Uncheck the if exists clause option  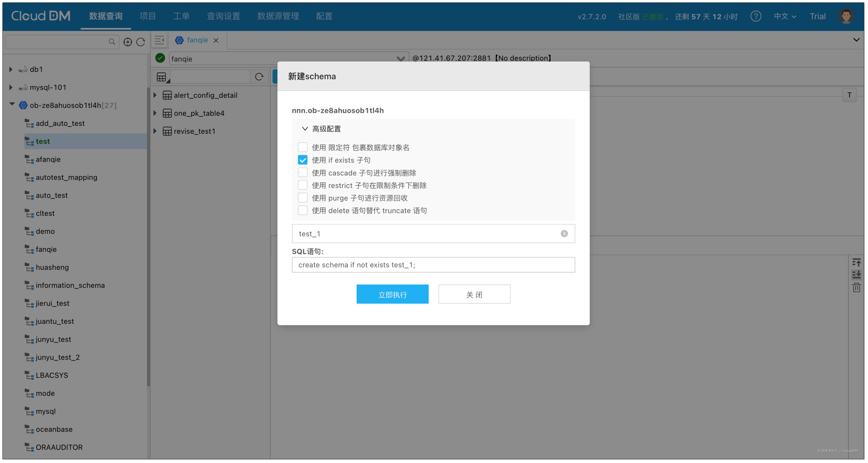click(x=303, y=160)
